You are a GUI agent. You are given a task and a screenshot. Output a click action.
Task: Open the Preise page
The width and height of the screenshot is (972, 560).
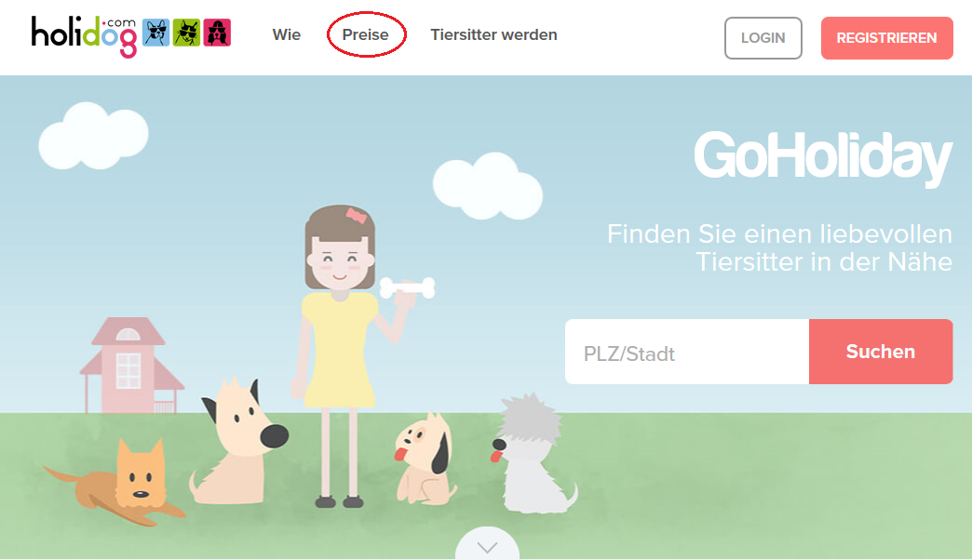366,34
